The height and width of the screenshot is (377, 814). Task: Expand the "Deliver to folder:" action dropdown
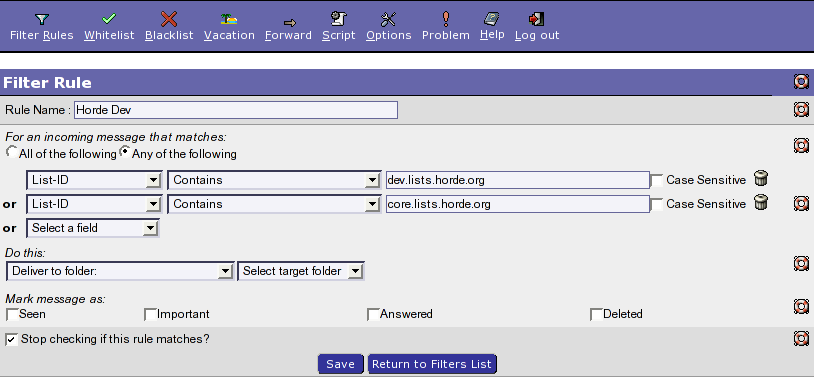(119, 271)
